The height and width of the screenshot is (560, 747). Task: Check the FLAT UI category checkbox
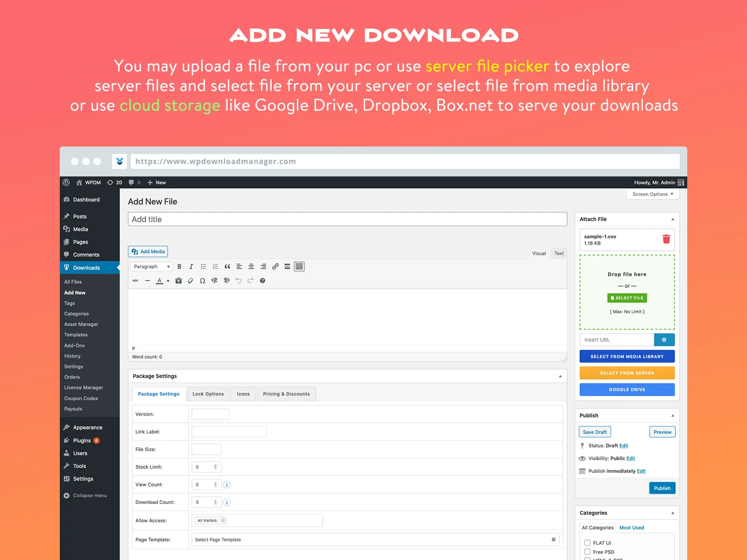(x=587, y=543)
